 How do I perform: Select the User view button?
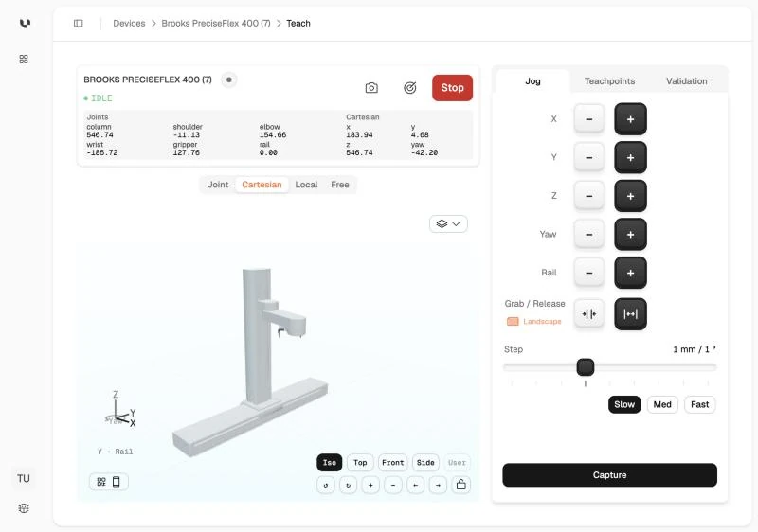(x=457, y=463)
